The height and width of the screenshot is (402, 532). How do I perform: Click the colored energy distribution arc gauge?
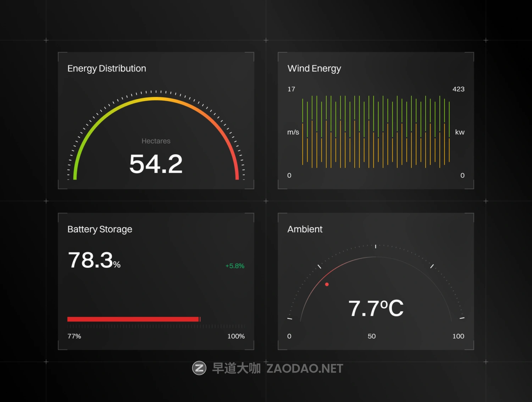click(x=156, y=138)
